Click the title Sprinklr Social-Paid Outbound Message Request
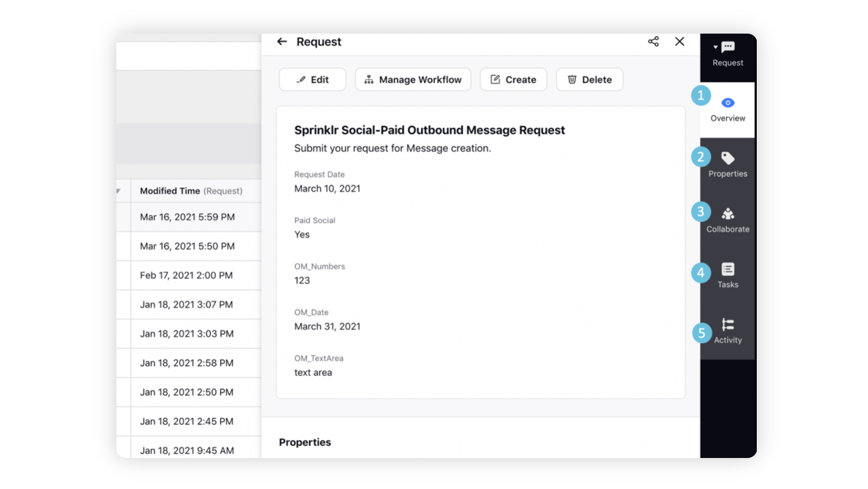 429,130
